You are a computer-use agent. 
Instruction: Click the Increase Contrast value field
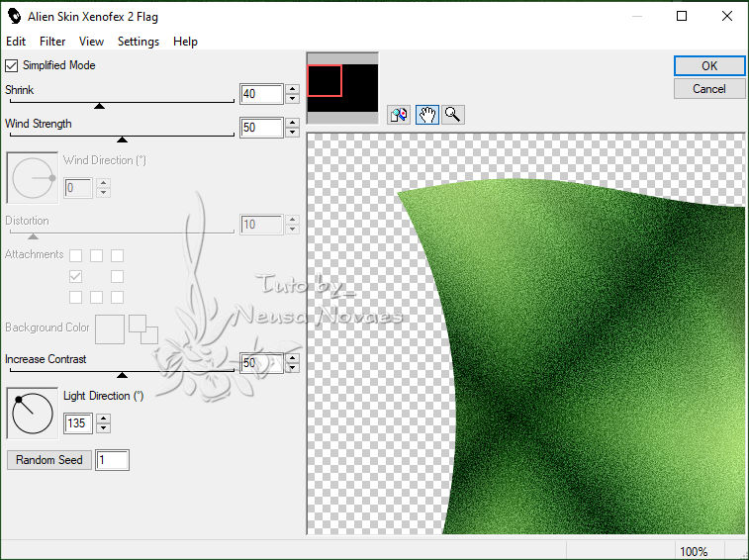coord(261,363)
